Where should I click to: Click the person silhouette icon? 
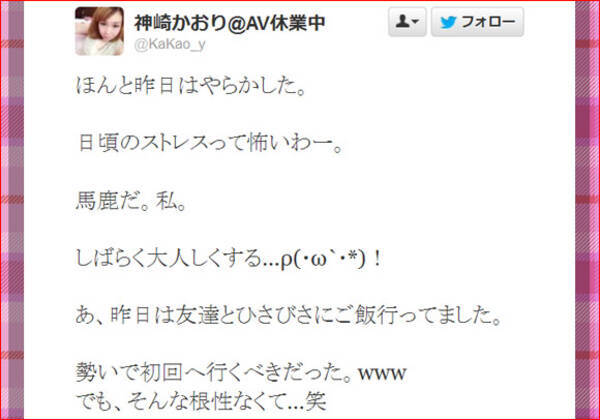[402, 21]
